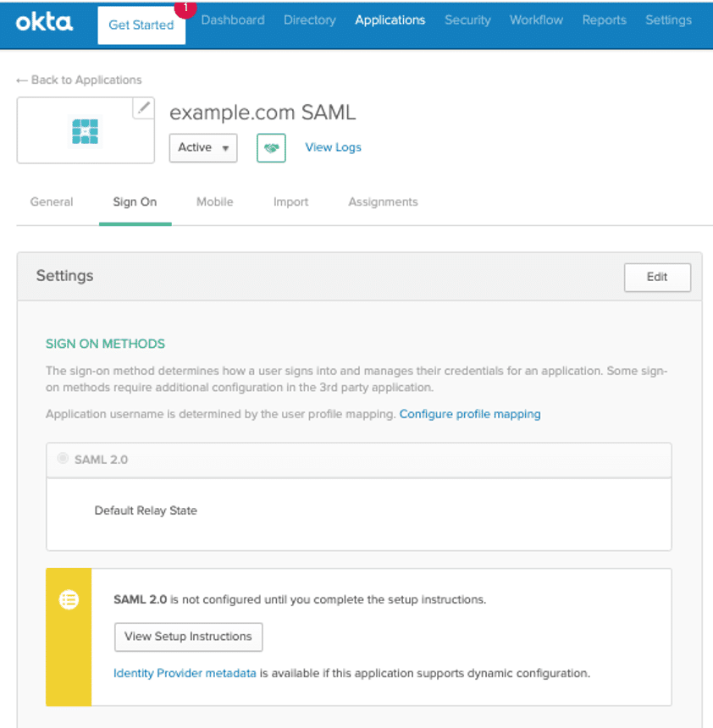Viewport: 713px width, 728px height.
Task: Select the SAML 2.0 radio button
Action: pos(63,459)
